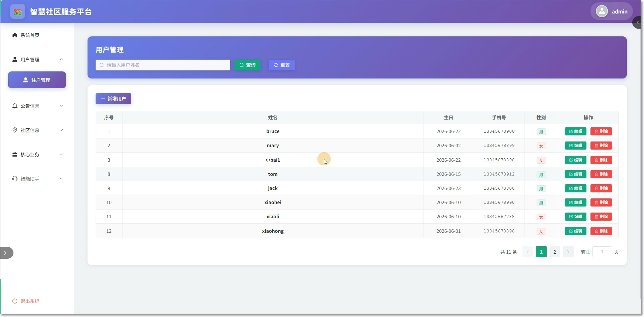This screenshot has width=644, height=317.
Task: Click the 查询 search button
Action: (247, 65)
